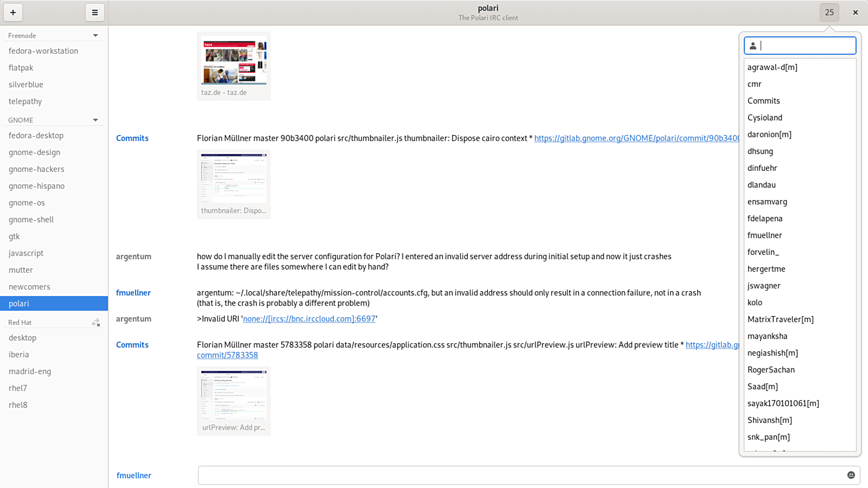The image size is (868, 488).
Task: Open the emoji picker in the message entry
Action: 851,475
